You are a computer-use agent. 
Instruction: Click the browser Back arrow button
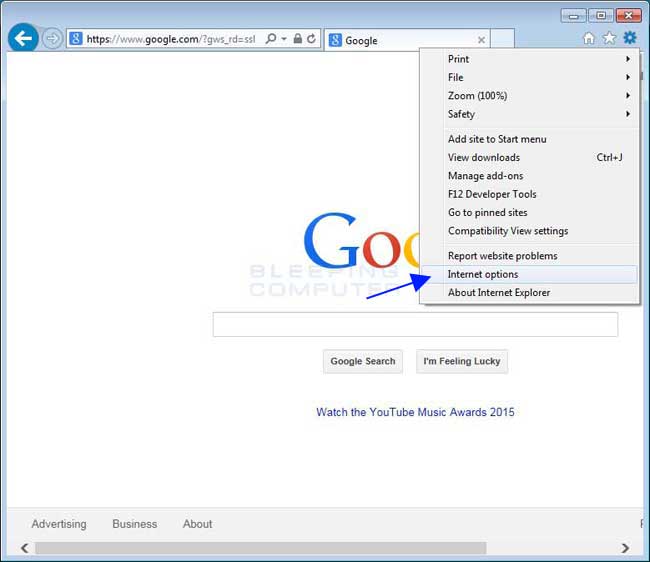coord(23,39)
